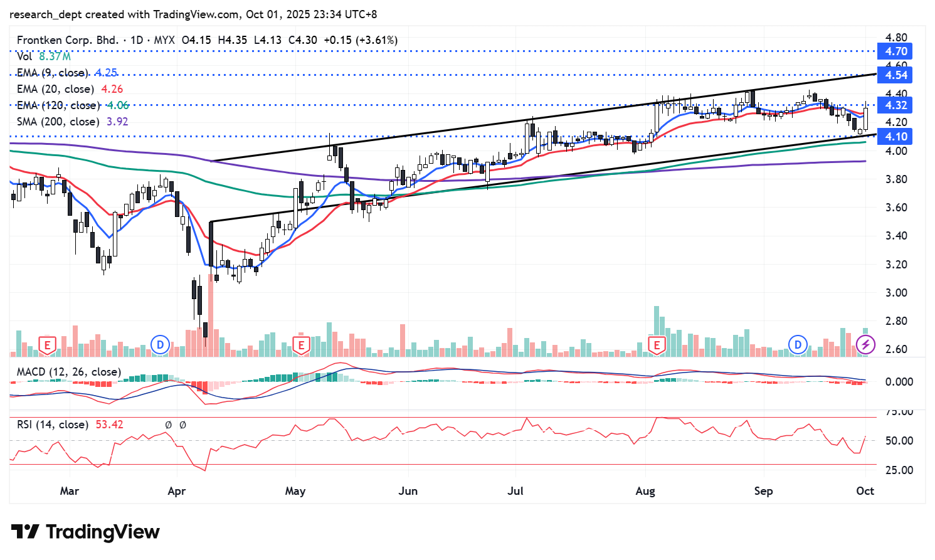Screen dimensions: 935x560
Task: Click the TradingView logo at the bottom
Action: coord(85,532)
